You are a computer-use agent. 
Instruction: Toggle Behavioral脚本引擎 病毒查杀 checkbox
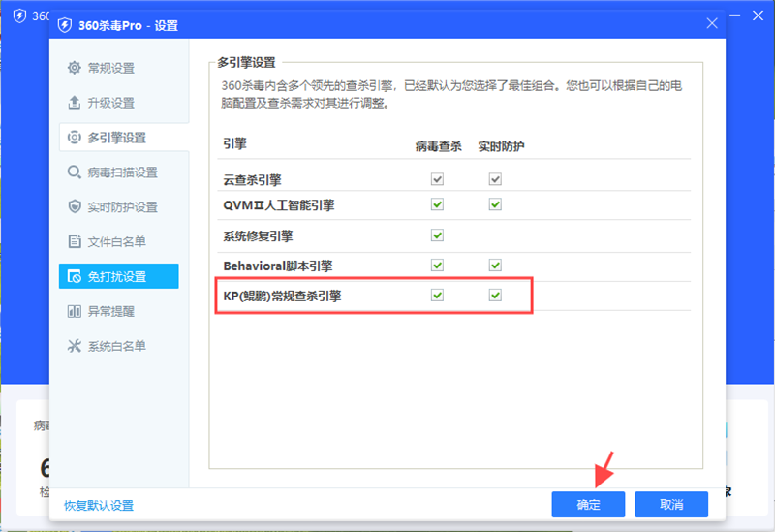[x=437, y=265]
